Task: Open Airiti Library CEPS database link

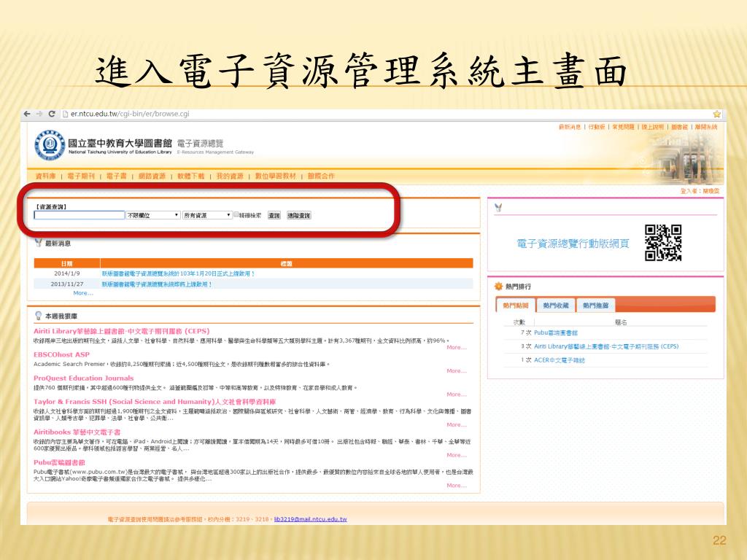Action: [x=122, y=331]
